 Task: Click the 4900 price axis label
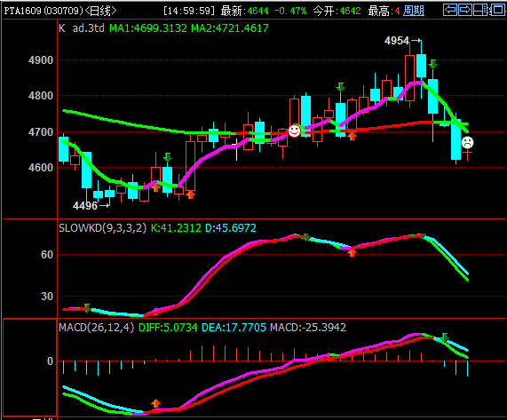(x=41, y=60)
